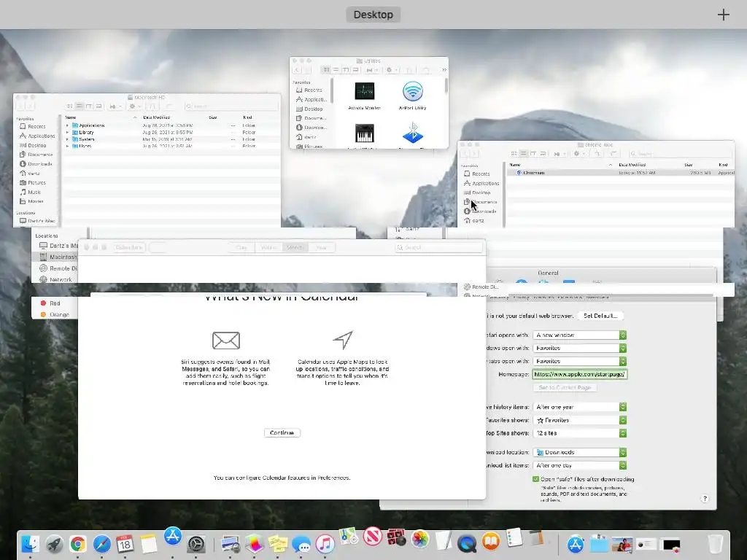
Task: Open Photos pinwheel icon in Dock
Action: pyautogui.click(x=419, y=539)
